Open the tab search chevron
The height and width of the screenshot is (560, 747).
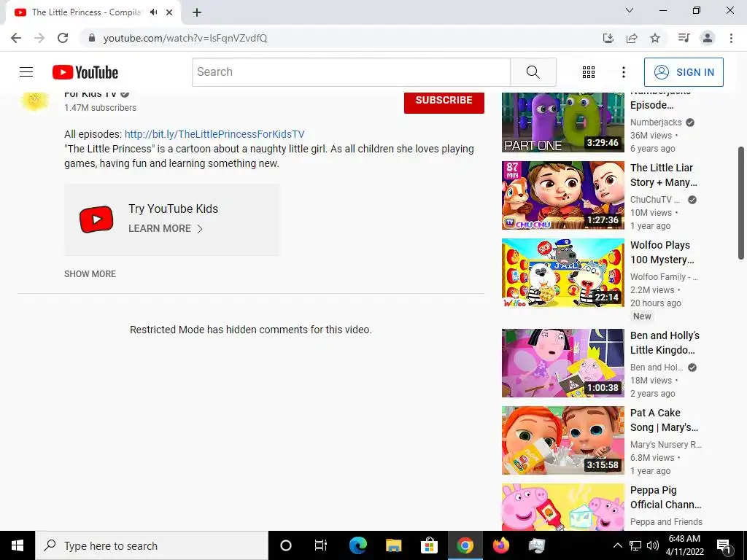pyautogui.click(x=630, y=10)
